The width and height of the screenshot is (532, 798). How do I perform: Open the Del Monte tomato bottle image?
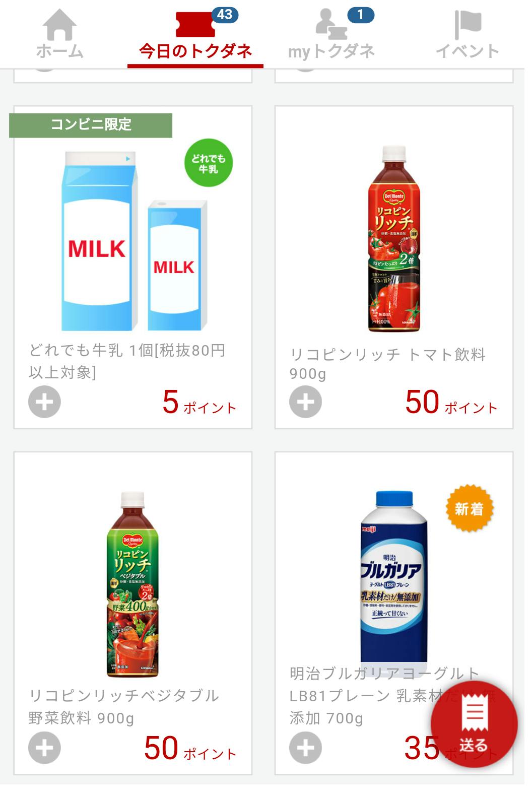pyautogui.click(x=393, y=239)
